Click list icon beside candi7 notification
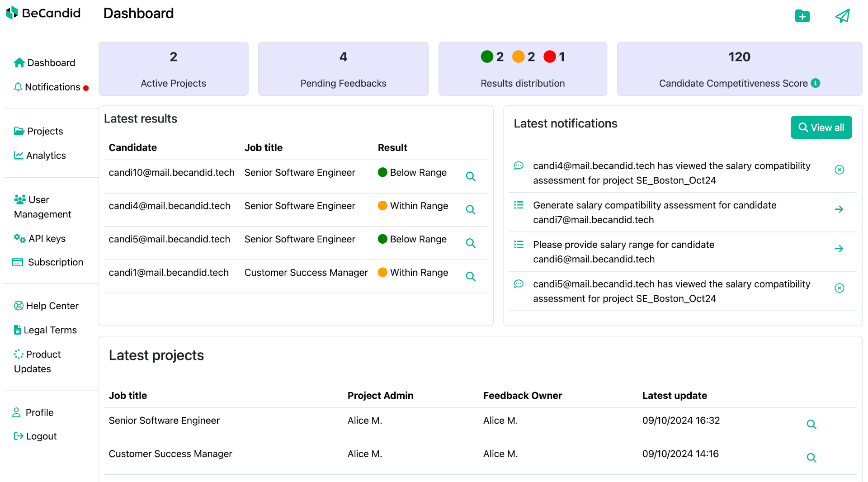The width and height of the screenshot is (868, 482). [519, 205]
